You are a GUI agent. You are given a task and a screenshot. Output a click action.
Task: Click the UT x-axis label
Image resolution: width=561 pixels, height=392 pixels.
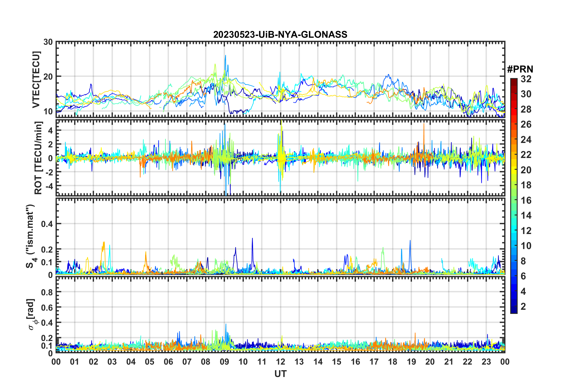(x=280, y=374)
